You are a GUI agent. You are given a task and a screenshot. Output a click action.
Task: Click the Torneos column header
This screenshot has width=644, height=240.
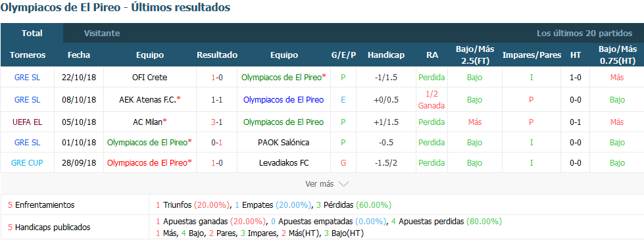(x=28, y=55)
